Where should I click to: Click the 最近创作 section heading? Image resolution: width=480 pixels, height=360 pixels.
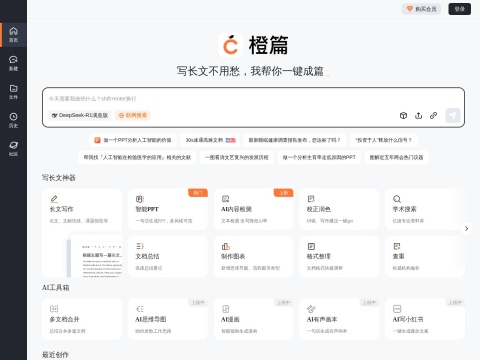[x=55, y=355]
